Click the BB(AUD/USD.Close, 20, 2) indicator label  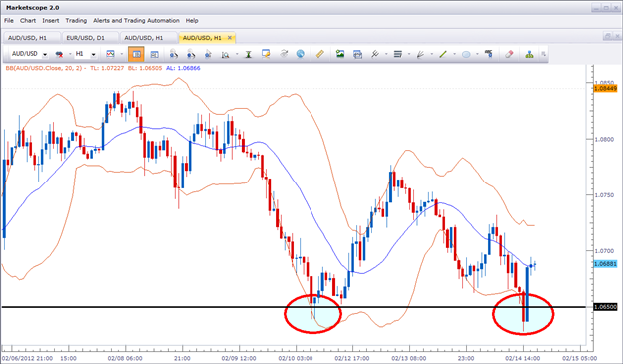pyautogui.click(x=44, y=68)
